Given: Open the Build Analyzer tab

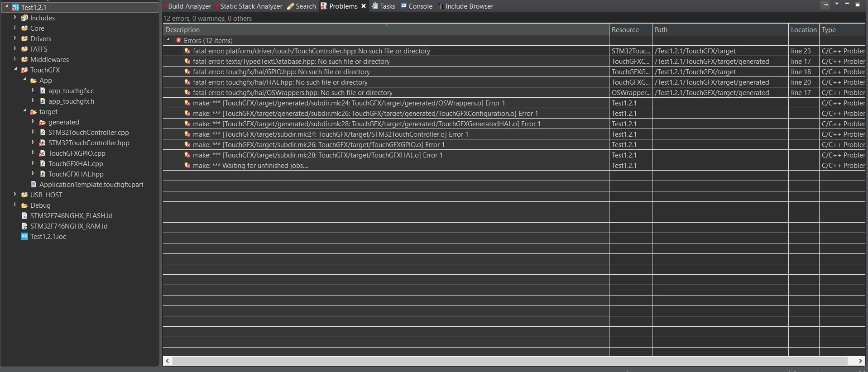Looking at the screenshot, I should 188,6.
